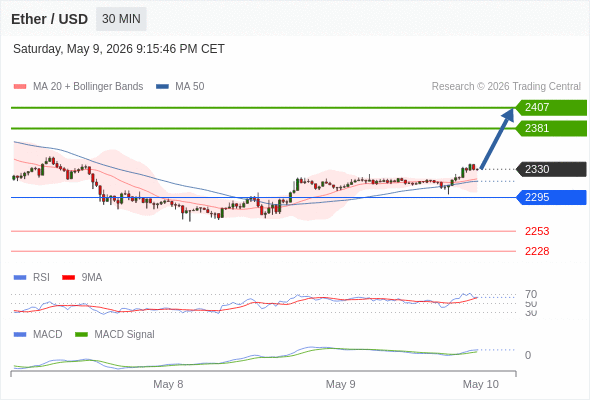The width and height of the screenshot is (590, 400).
Task: Click the RSI legend swatch
Action: click(x=20, y=278)
